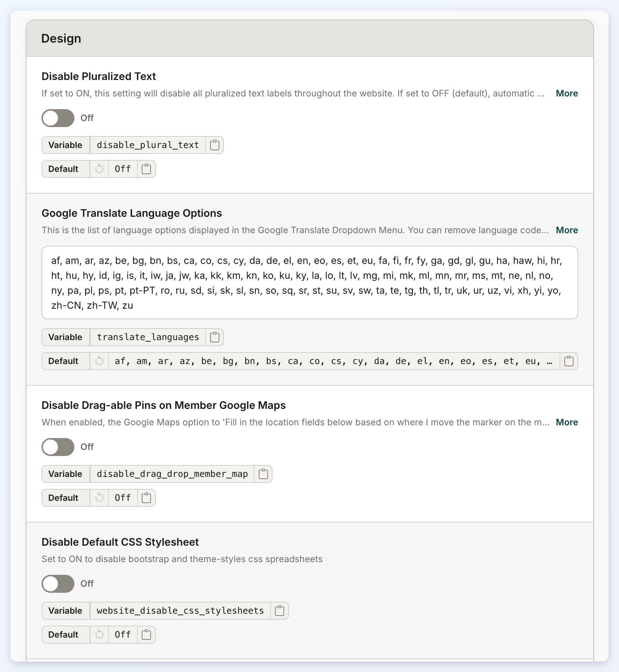Toggle Disable Pluralized Text switch
The width and height of the screenshot is (619, 672).
pos(58,118)
